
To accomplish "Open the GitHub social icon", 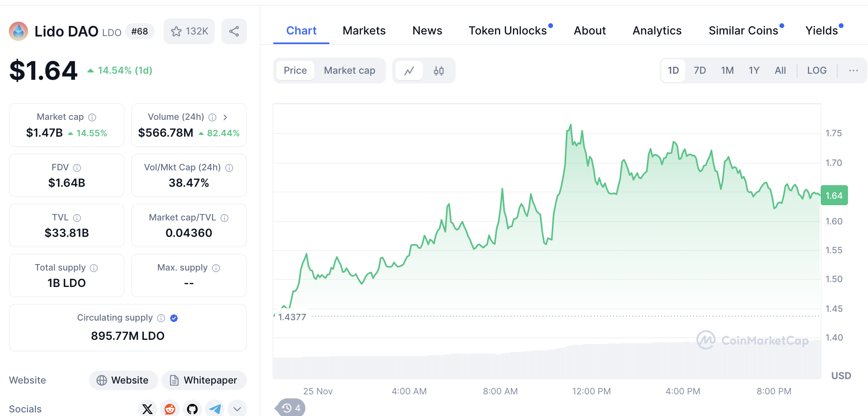I will pos(192,409).
